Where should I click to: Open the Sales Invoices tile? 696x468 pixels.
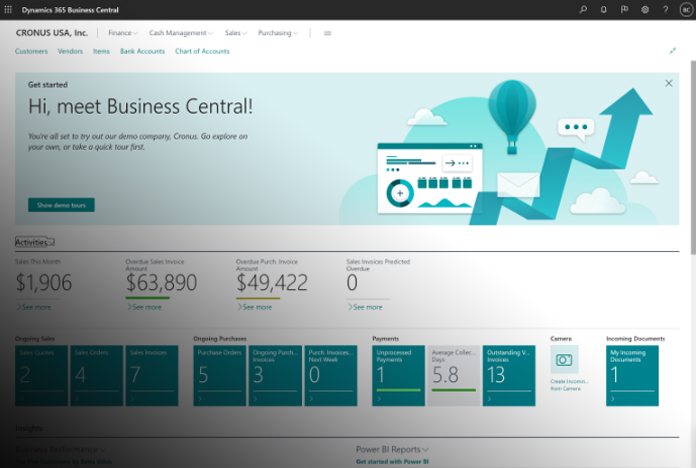[x=152, y=376]
